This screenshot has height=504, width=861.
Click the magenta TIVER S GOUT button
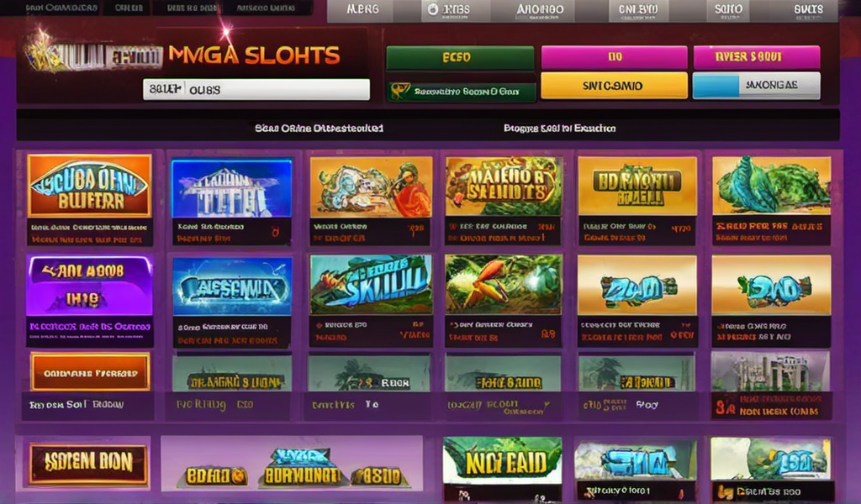click(x=757, y=57)
